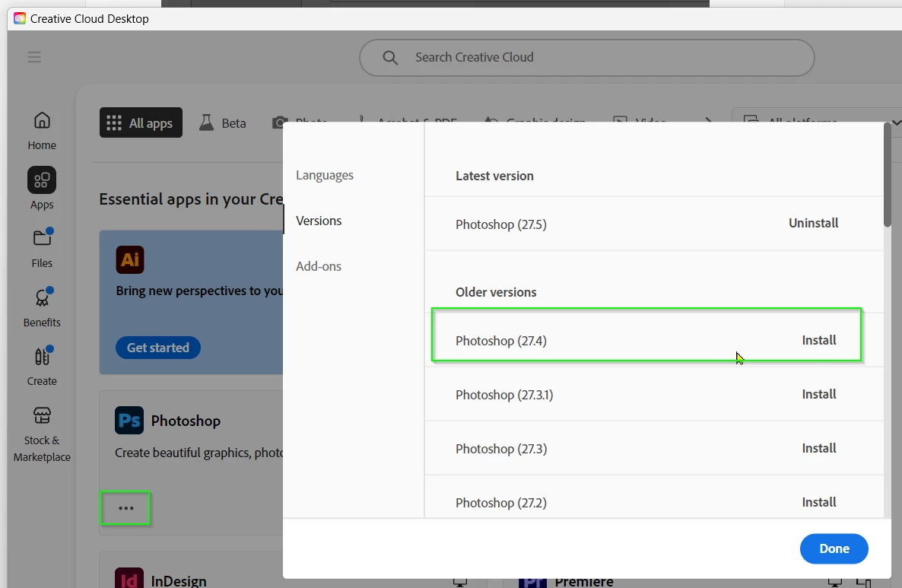The width and height of the screenshot is (902, 588).
Task: Click the Older versions heading
Action: tap(496, 292)
